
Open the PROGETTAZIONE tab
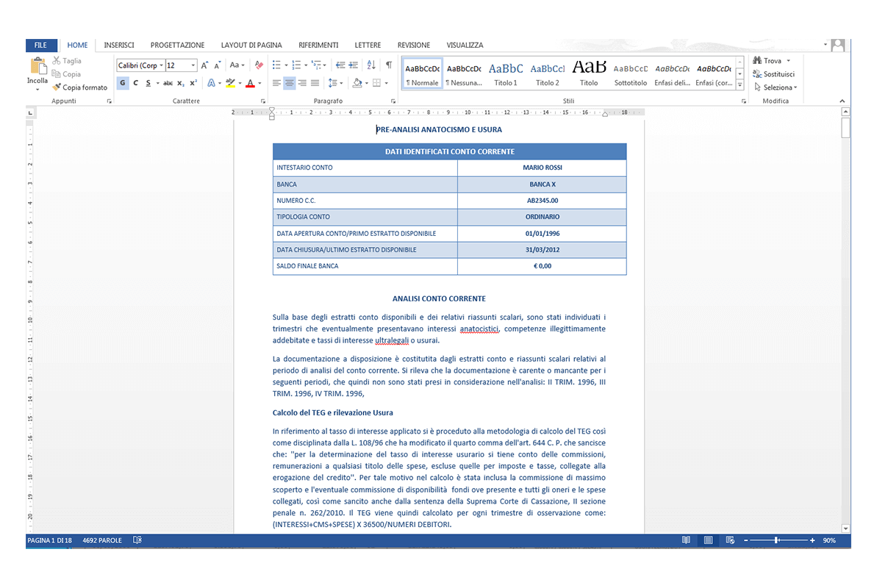pos(177,46)
